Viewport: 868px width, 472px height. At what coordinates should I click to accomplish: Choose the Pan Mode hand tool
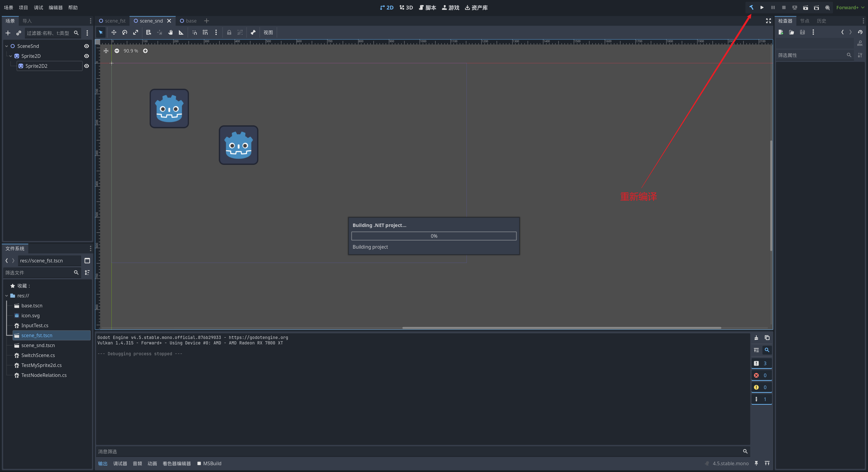pyautogui.click(x=170, y=32)
